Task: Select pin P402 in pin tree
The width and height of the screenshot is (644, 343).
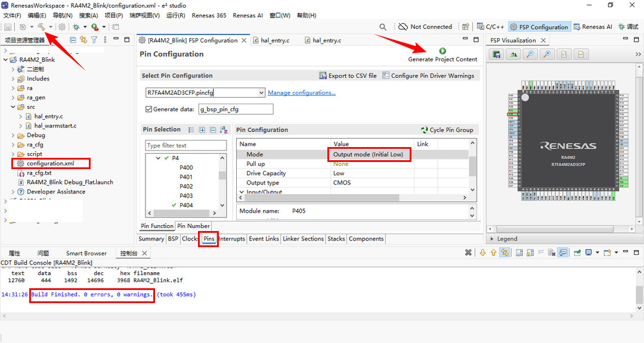Action: 186,186
